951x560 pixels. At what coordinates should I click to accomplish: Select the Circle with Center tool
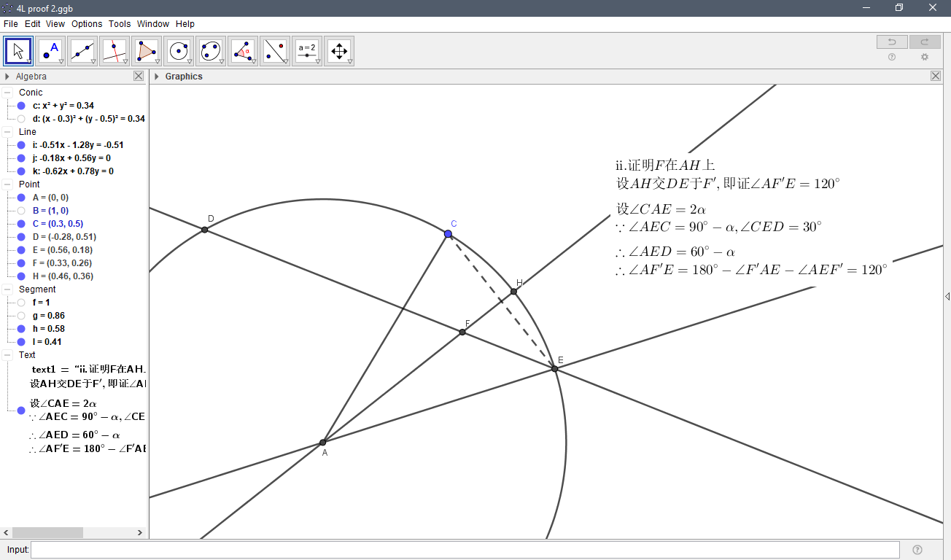click(x=179, y=50)
